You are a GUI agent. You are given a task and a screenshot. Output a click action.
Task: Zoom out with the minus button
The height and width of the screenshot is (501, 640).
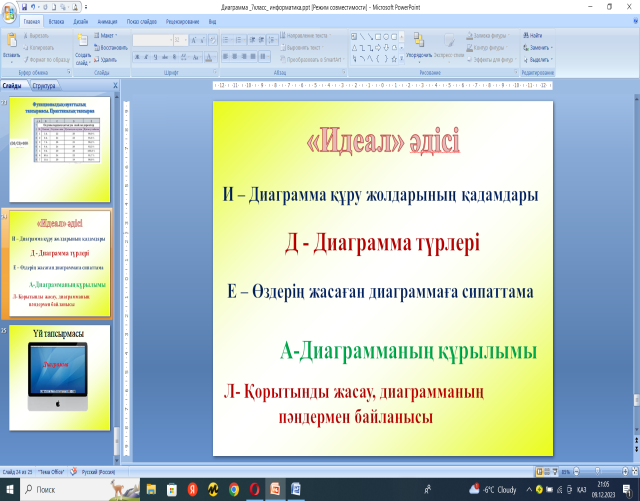click(576, 472)
